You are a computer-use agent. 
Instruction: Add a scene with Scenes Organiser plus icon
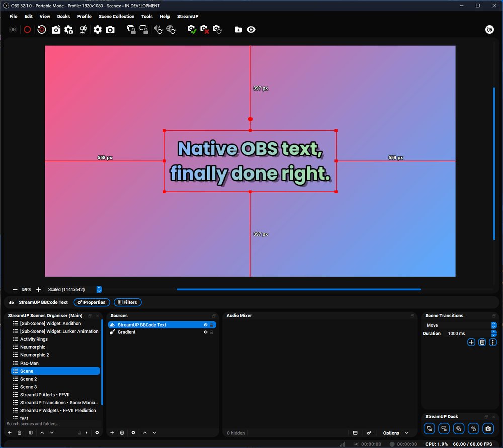pyautogui.click(x=10, y=432)
